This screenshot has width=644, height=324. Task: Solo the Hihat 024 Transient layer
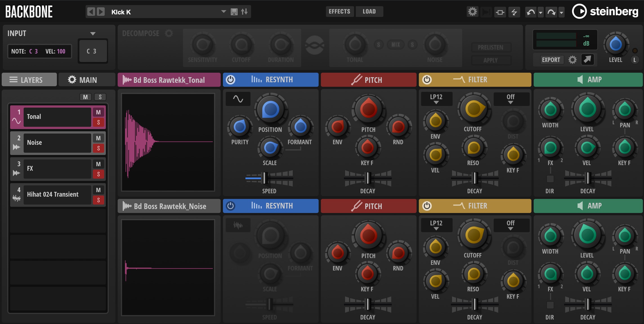tap(98, 200)
